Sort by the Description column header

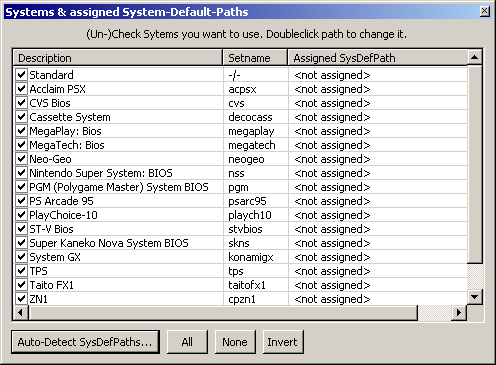pos(118,58)
